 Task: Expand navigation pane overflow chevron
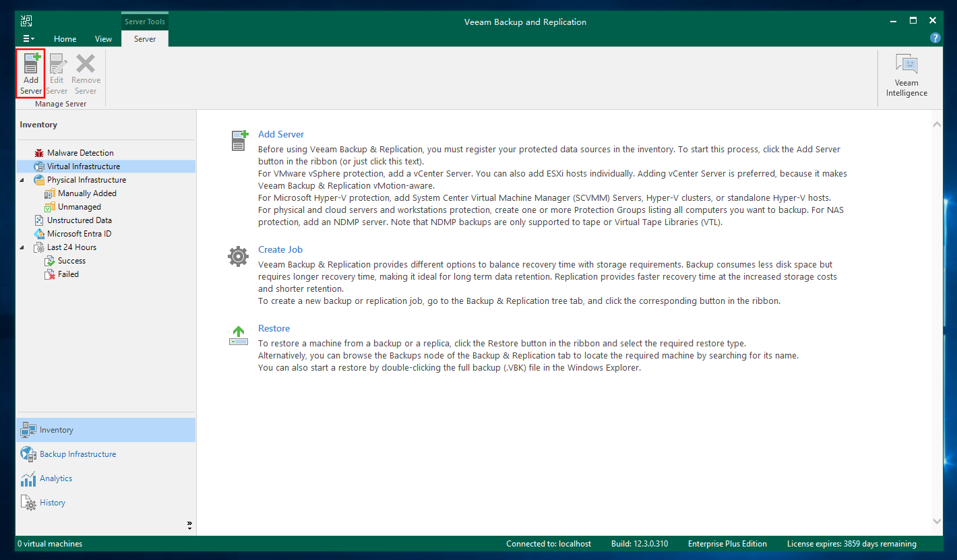pos(189,524)
